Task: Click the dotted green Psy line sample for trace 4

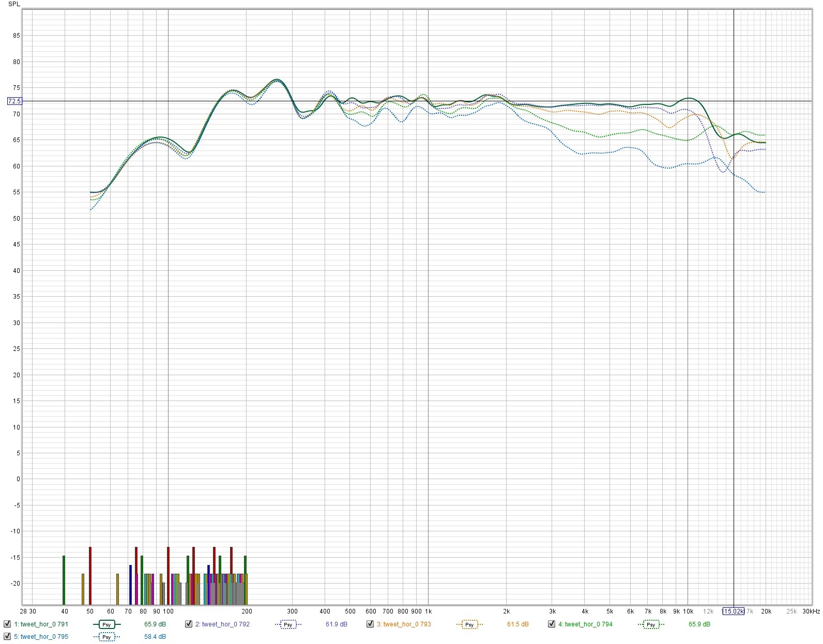Action: pos(651,624)
